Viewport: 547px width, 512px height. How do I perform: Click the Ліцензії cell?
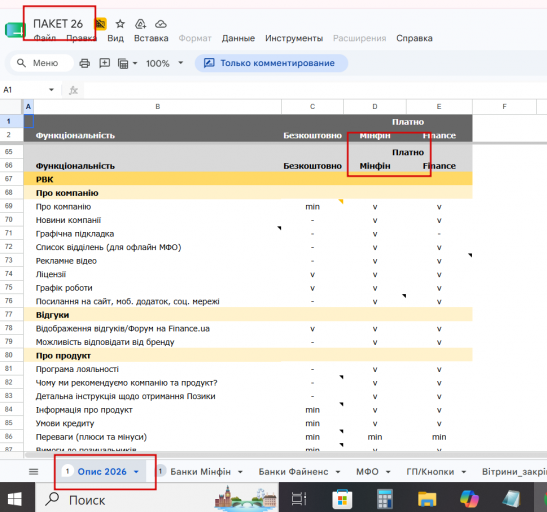157,274
